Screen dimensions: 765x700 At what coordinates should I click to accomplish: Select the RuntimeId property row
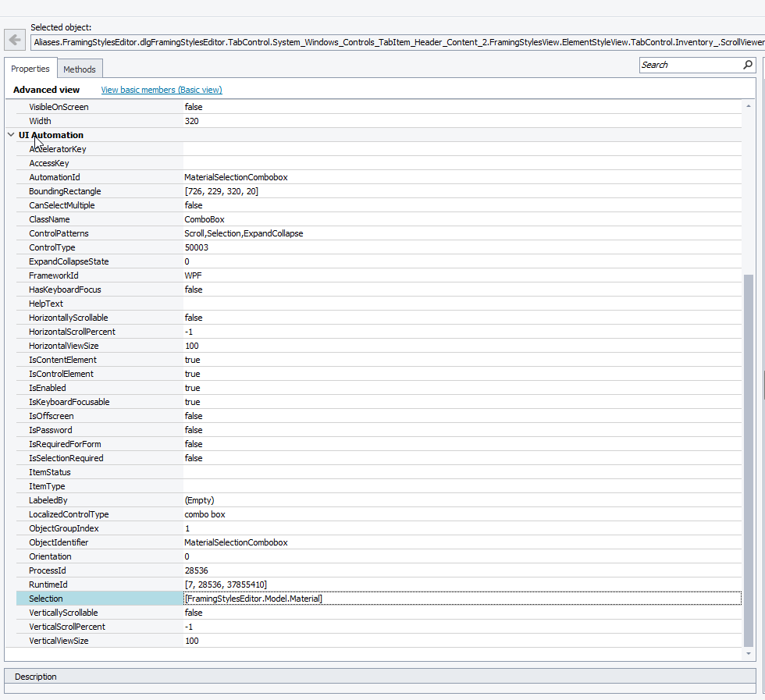click(x=49, y=585)
